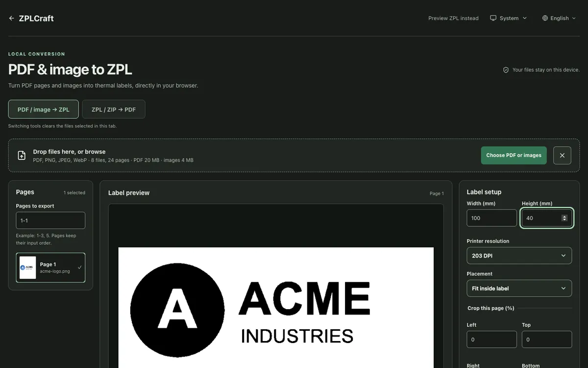
Task: Expand the Printer resolution 203 DPI dropdown
Action: coord(519,256)
